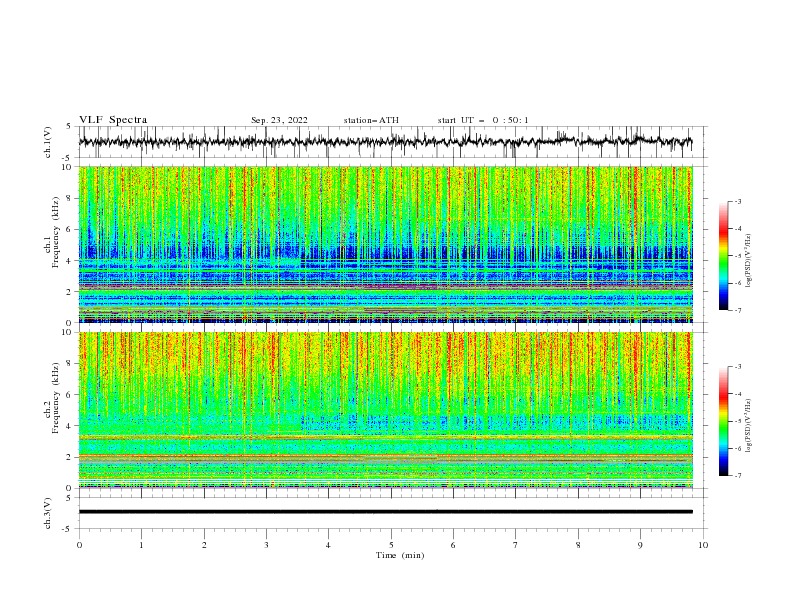Click time axis tick label "7"
792x612 pixels.
516,545
